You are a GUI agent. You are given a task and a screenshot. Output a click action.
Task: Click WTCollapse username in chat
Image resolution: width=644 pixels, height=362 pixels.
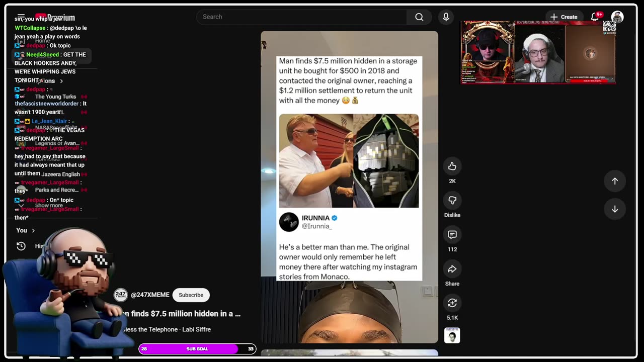[x=30, y=28]
